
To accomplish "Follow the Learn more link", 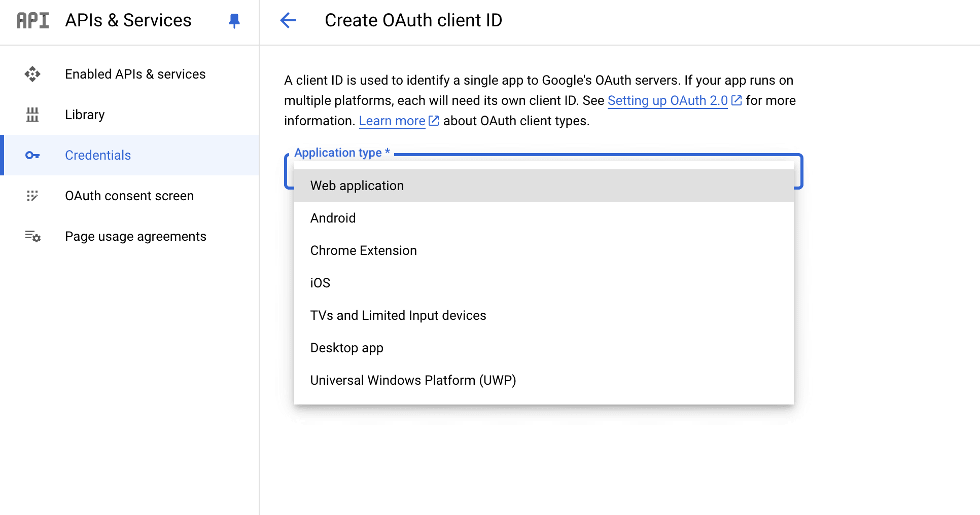I will (x=392, y=121).
